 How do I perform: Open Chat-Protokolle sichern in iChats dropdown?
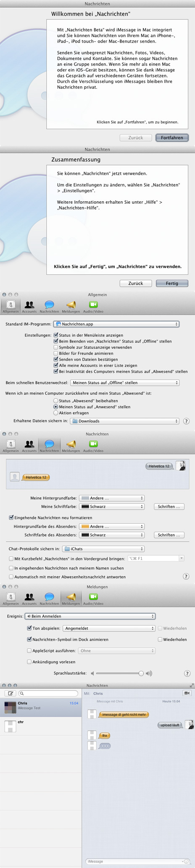click(x=103, y=548)
